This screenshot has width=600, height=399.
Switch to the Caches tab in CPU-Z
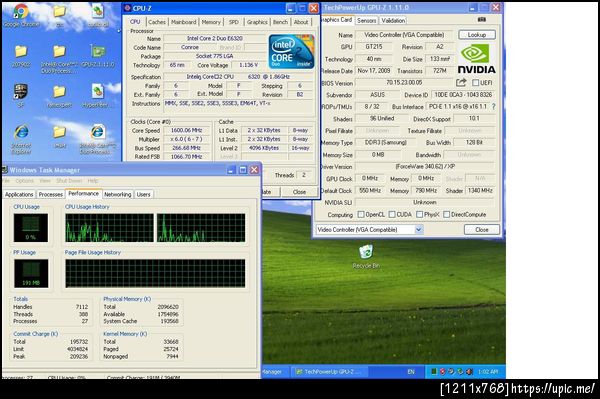pyautogui.click(x=157, y=22)
